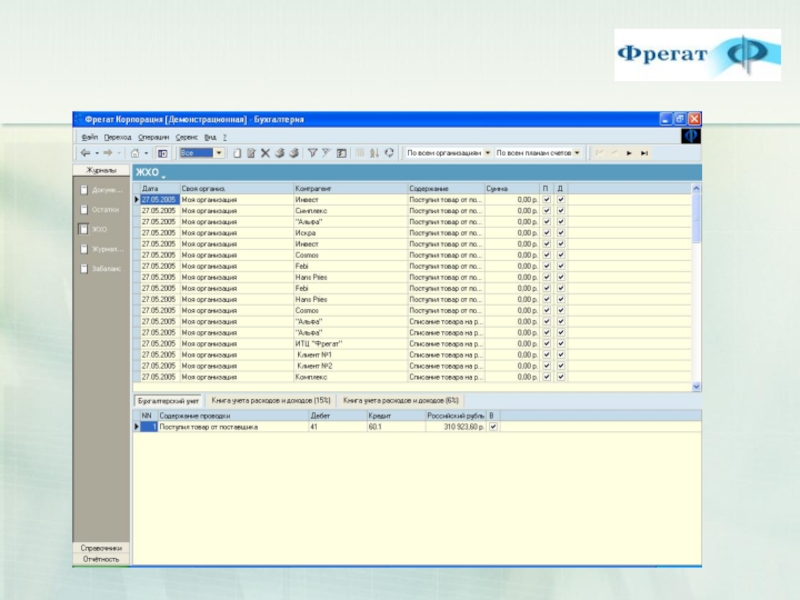800x600 pixels.
Task: Expand the Home button dropdown arrow
Action: [146, 153]
